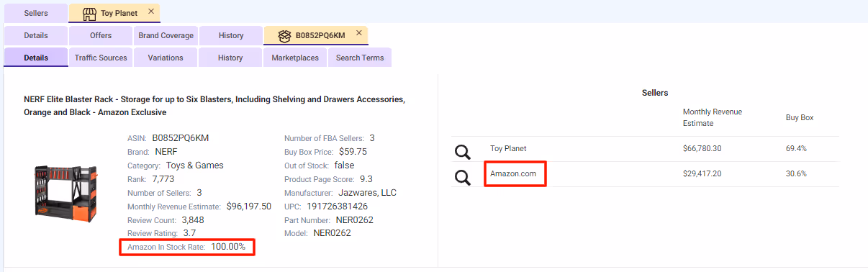Image resolution: width=868 pixels, height=272 pixels.
Task: Select the seller-level Details tab
Action: [x=36, y=35]
